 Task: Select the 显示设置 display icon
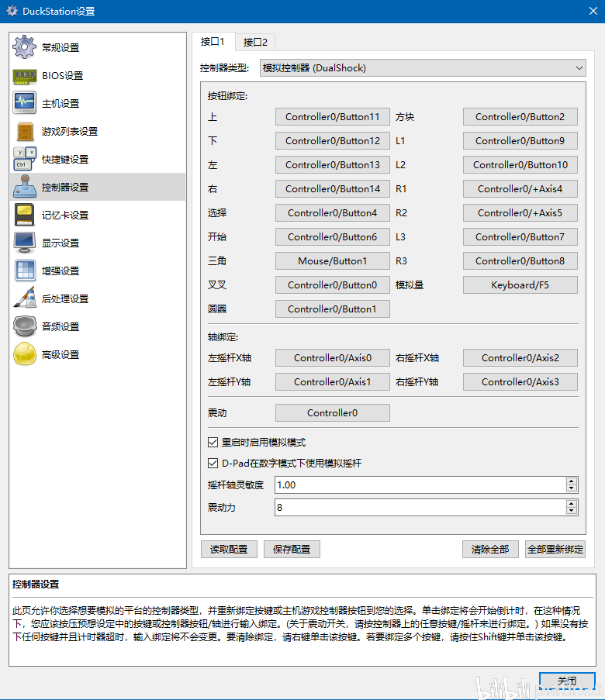coord(25,243)
